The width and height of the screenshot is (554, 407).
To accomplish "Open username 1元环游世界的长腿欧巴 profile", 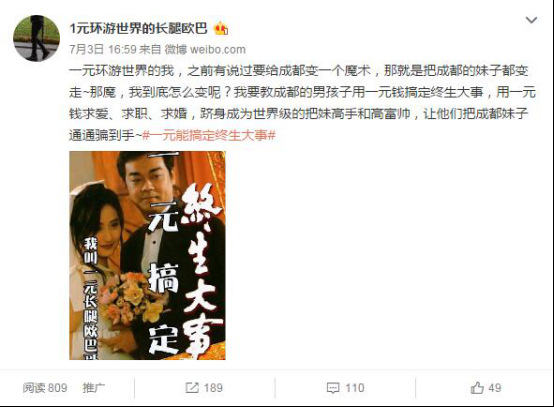I will pyautogui.click(x=138, y=28).
